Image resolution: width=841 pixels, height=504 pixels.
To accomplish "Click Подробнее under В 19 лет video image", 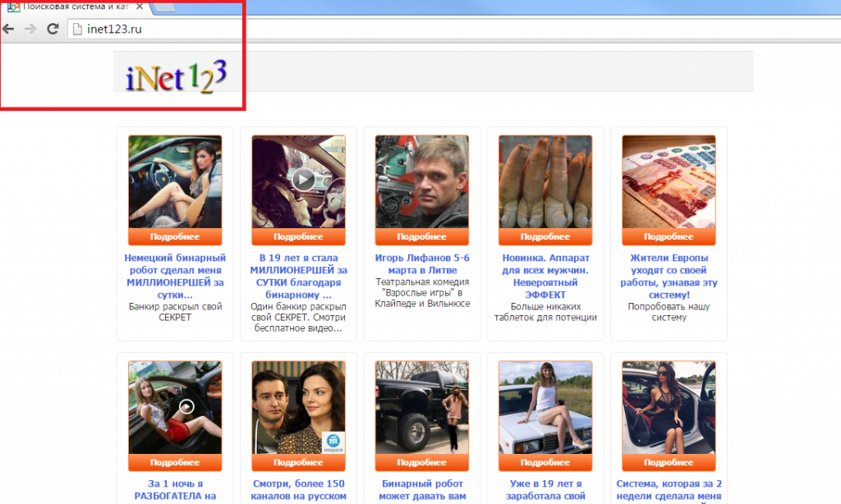I will [298, 236].
